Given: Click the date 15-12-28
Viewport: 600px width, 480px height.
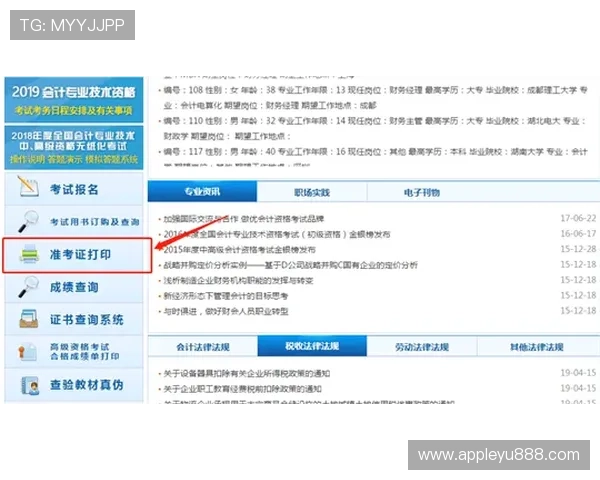Looking at the screenshot, I should coord(578,249).
